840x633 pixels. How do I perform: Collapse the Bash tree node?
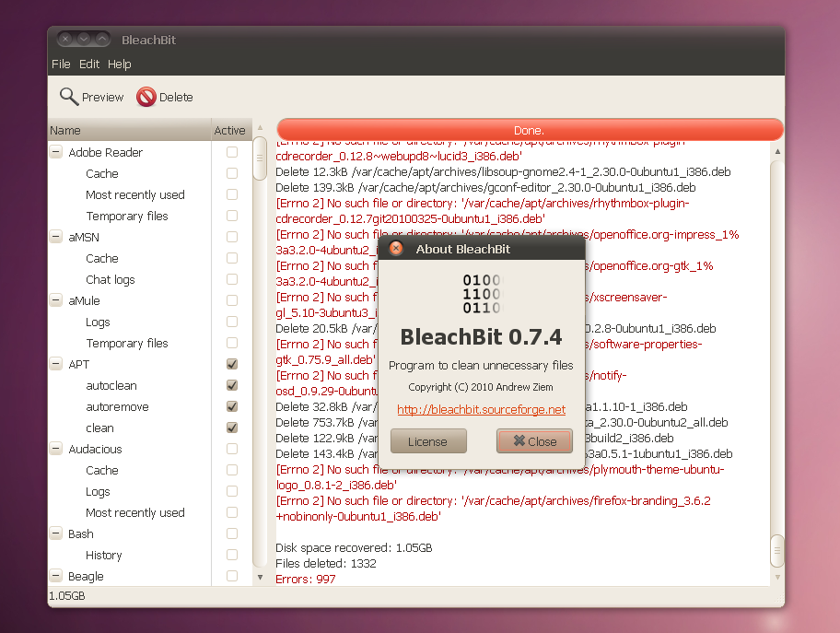pos(55,533)
